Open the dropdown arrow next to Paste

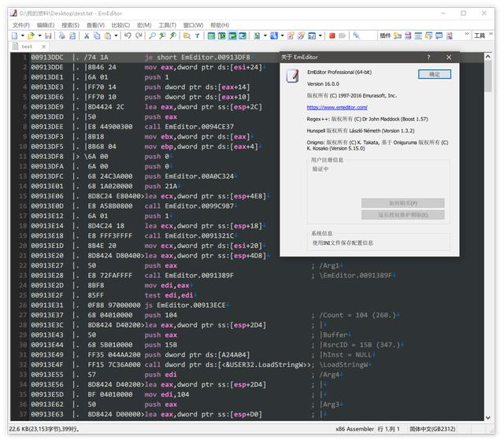(x=116, y=35)
